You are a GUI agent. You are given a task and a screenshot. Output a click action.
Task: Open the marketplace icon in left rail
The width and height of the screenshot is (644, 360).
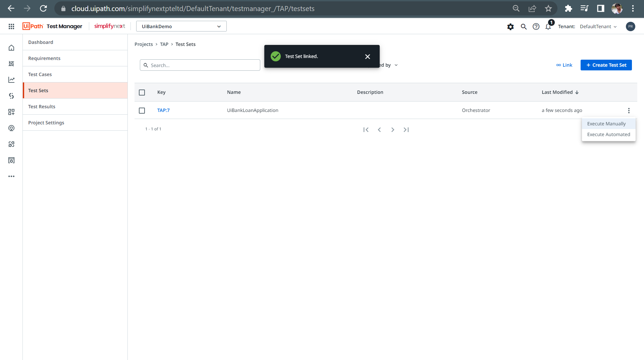pos(11,160)
